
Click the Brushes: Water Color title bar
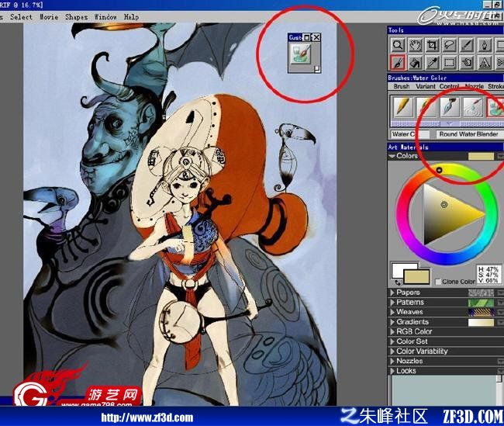coord(446,78)
